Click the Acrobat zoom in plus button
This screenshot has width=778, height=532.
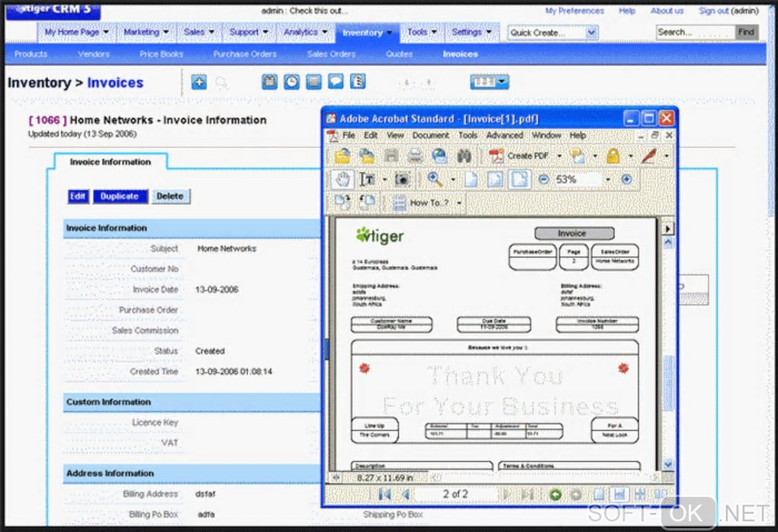626,179
